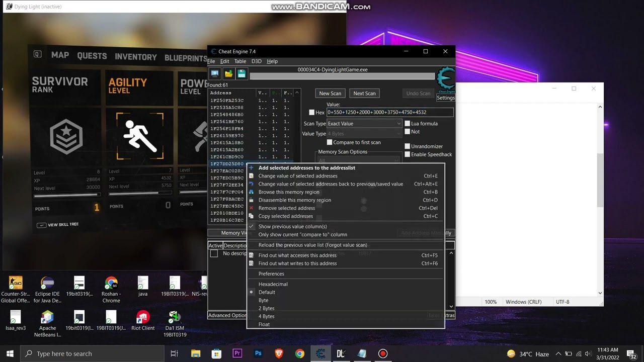This screenshot has width=644, height=362.
Task: Open Cheat Engine Settings
Action: pyautogui.click(x=445, y=98)
